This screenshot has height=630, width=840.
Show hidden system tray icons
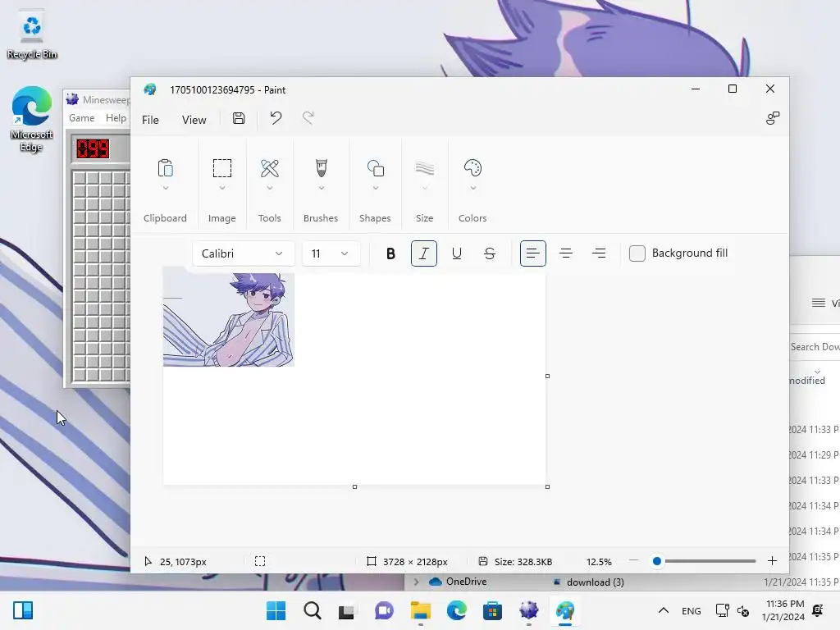tap(663, 610)
